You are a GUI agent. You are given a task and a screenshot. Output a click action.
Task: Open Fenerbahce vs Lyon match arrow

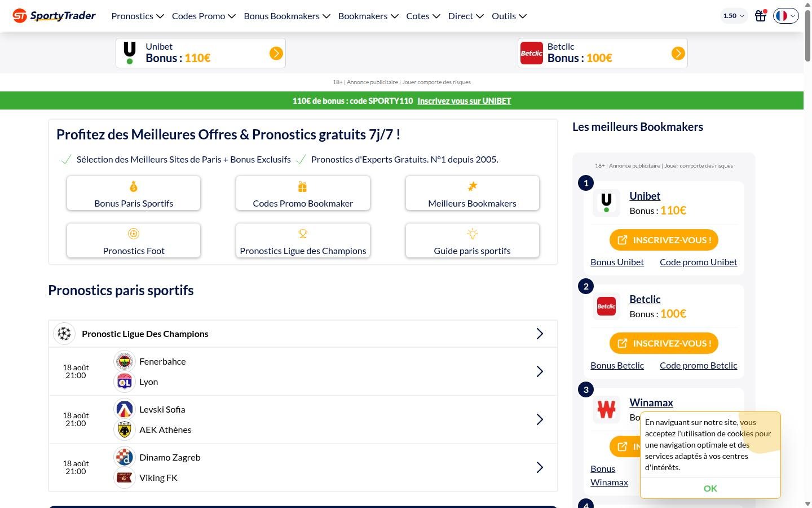(540, 371)
